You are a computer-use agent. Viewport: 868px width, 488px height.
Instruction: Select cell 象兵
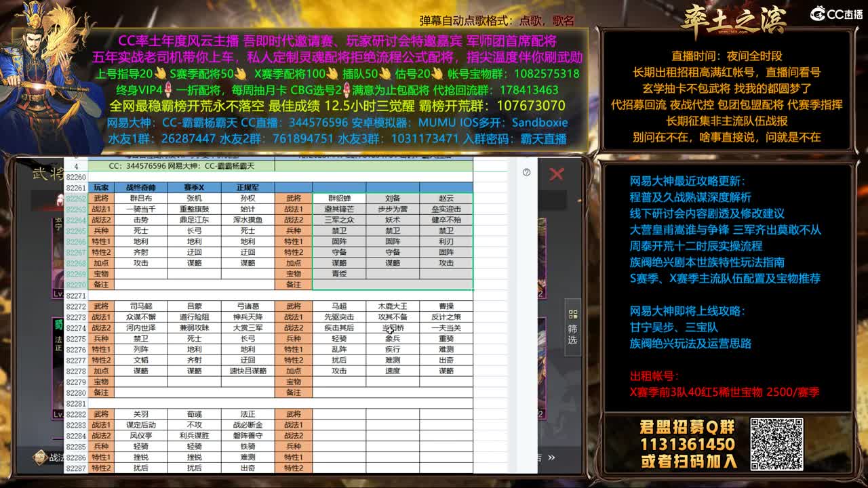pyautogui.click(x=393, y=338)
